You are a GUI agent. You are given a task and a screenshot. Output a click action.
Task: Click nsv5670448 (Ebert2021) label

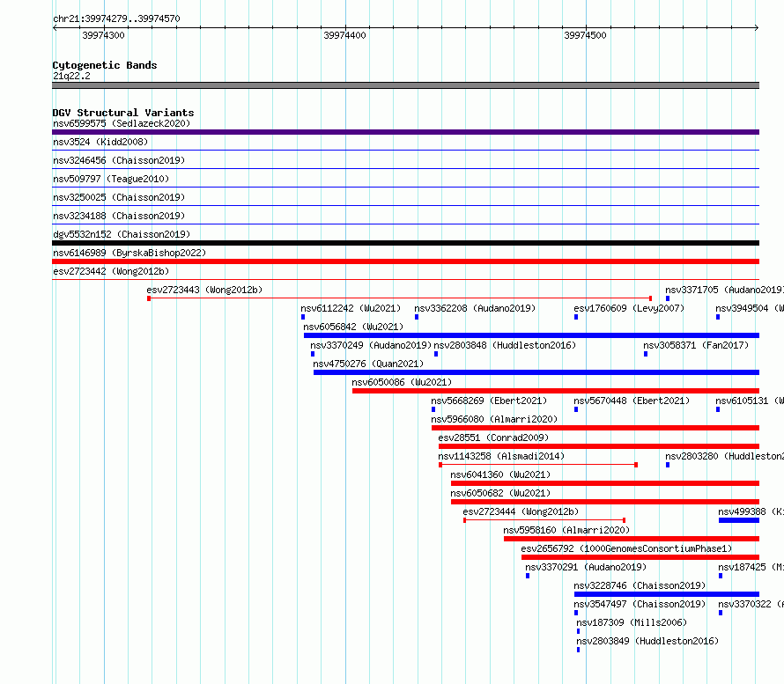(x=632, y=401)
